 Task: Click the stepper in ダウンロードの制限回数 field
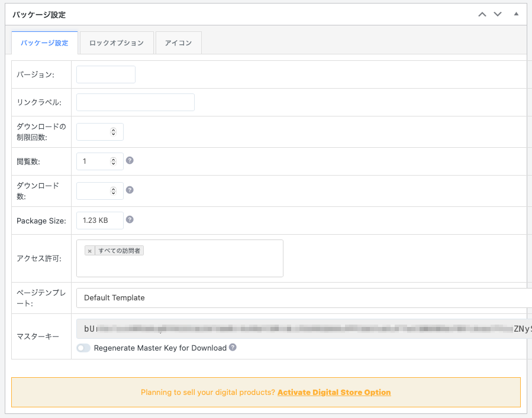(x=114, y=132)
